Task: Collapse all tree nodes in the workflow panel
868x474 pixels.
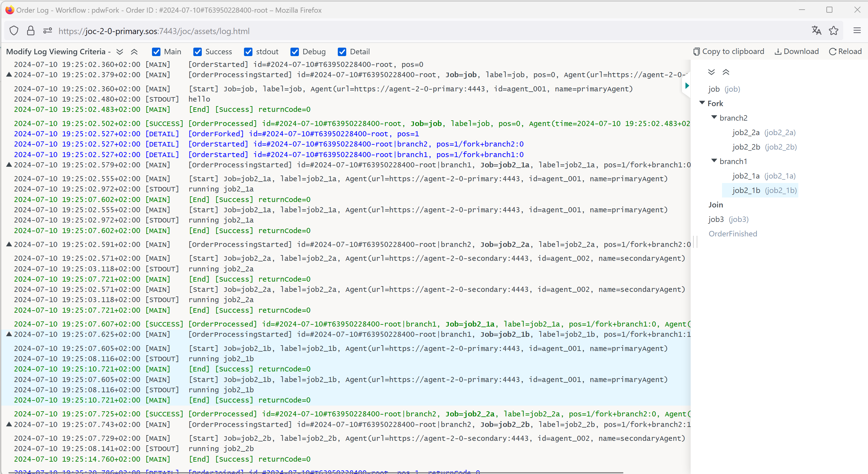Action: [726, 72]
